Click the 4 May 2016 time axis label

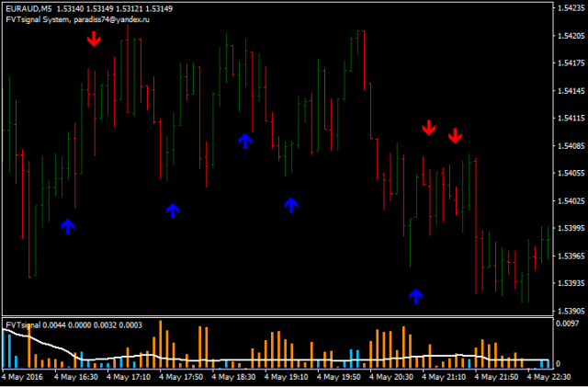22,377
